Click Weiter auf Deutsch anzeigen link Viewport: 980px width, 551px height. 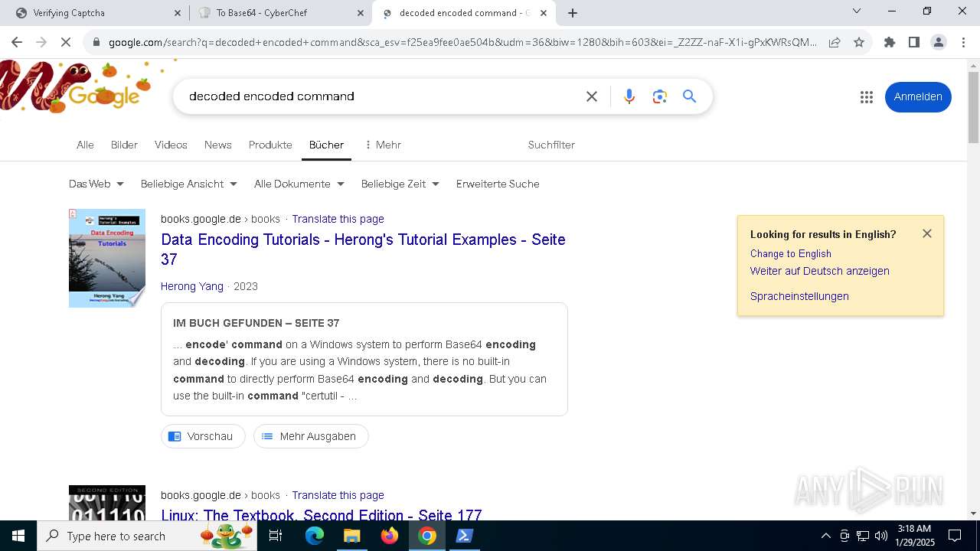[820, 271]
